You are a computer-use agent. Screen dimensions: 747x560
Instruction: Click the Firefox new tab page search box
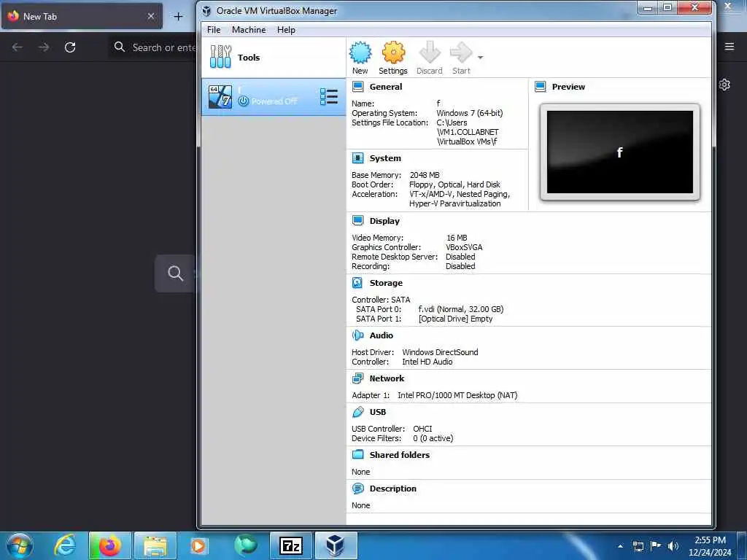click(175, 273)
